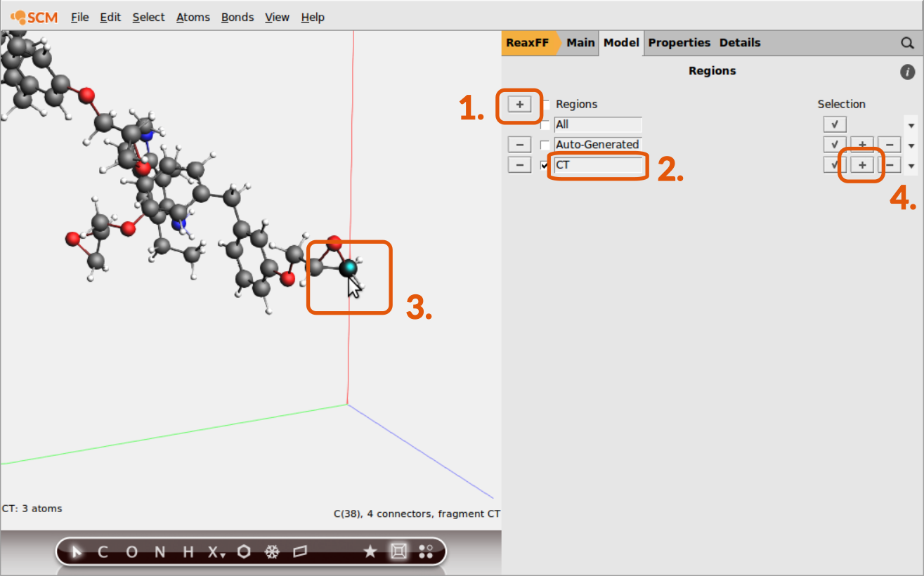This screenshot has width=924, height=576.
Task: Uncheck the CT region checkbox
Action: [545, 166]
